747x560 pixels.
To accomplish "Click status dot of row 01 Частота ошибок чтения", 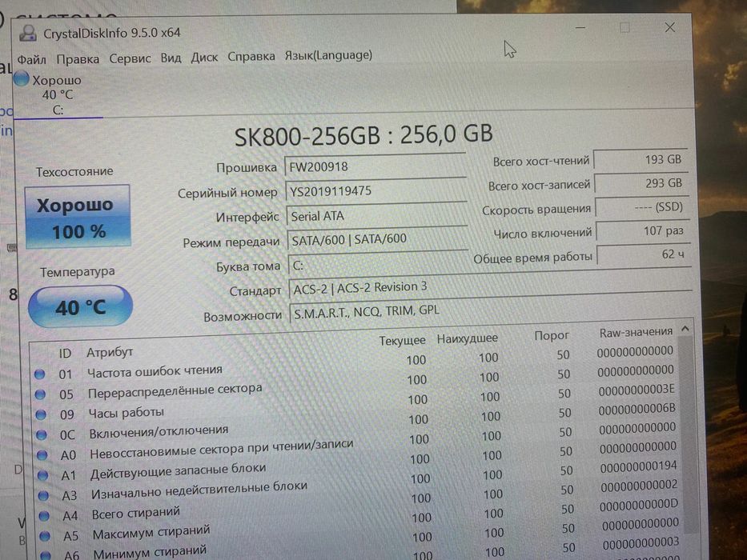I will click(39, 374).
